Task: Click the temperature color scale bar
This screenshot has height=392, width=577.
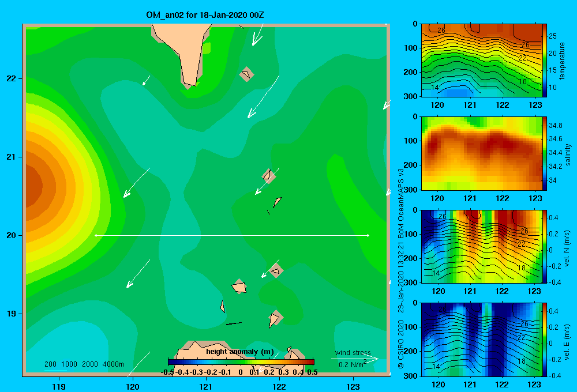Action: (x=545, y=61)
